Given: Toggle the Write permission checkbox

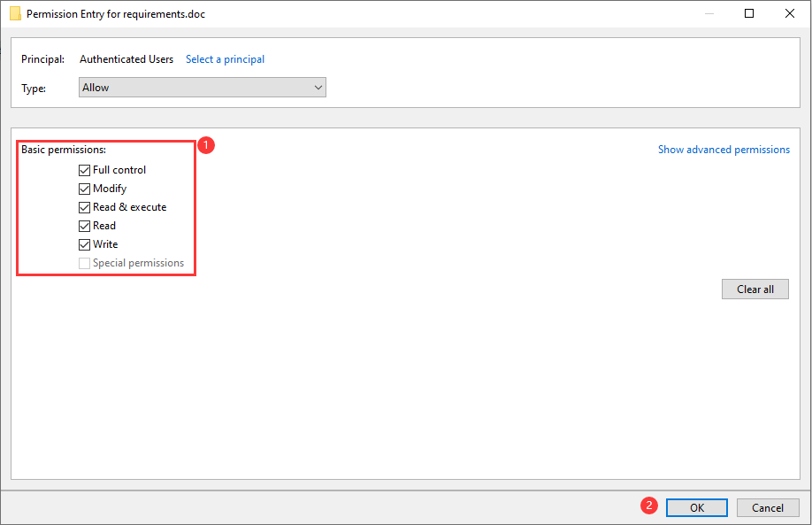Looking at the screenshot, I should 84,244.
